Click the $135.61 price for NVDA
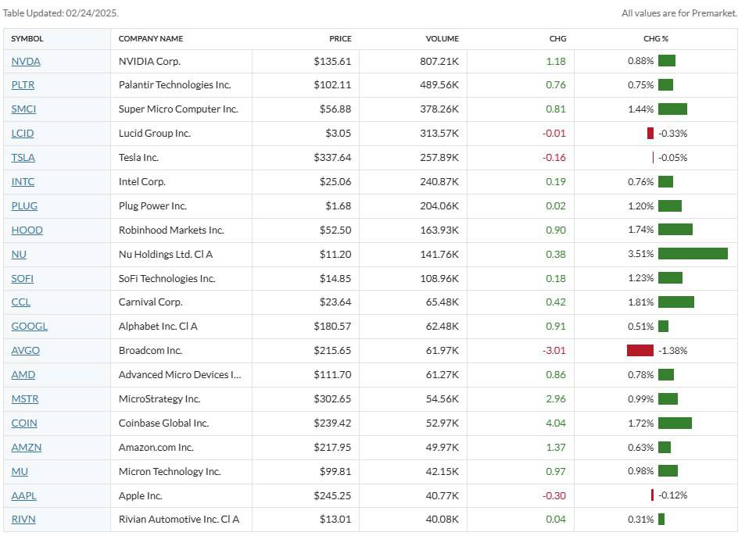Viewport: 756px width, 543px height. tap(332, 61)
